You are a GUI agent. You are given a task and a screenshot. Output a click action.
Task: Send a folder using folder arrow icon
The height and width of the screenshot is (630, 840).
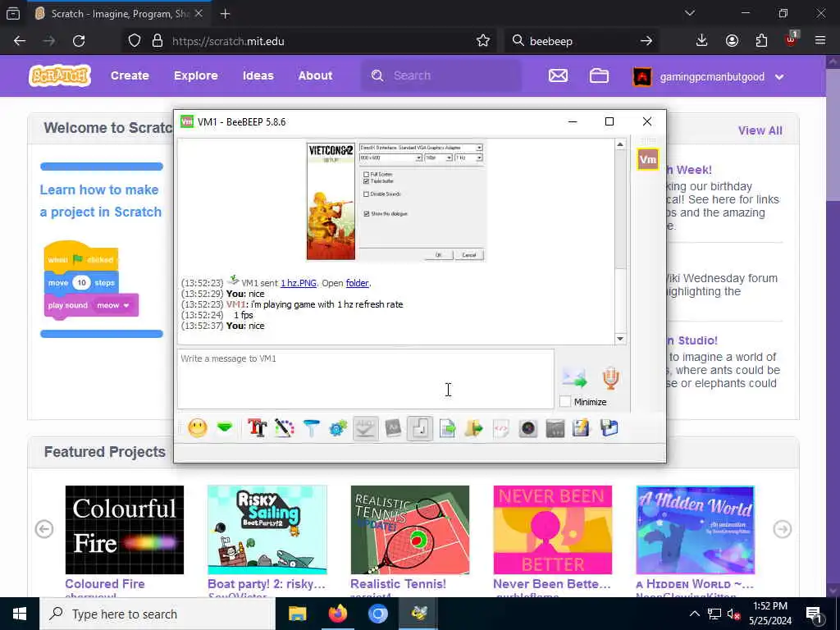[473, 428]
